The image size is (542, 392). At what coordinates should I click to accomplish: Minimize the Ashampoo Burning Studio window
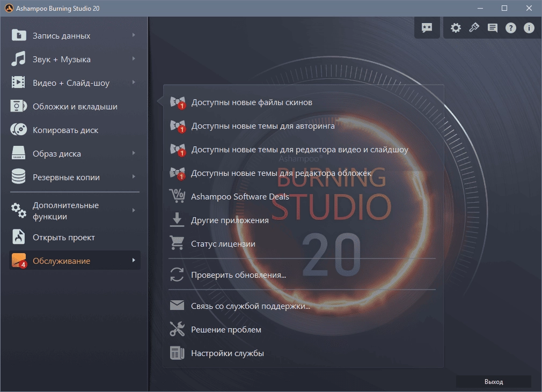480,8
